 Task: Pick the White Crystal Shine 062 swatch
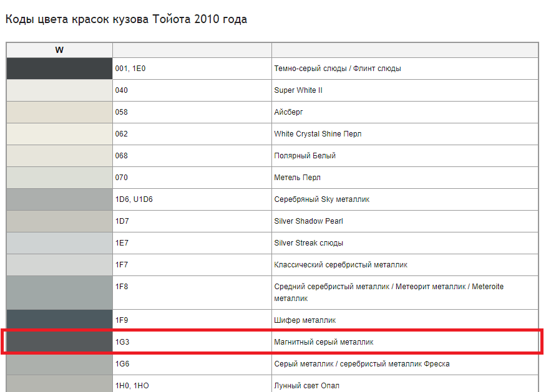click(59, 134)
